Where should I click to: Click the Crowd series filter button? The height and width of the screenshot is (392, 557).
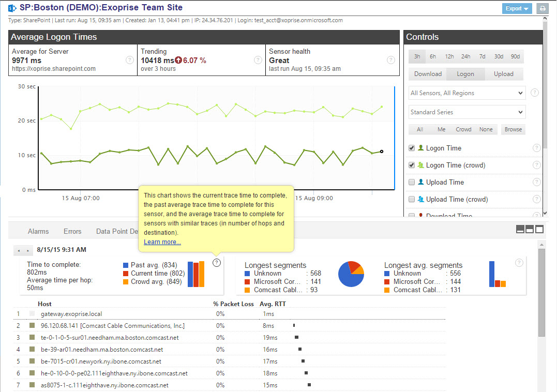tap(463, 129)
